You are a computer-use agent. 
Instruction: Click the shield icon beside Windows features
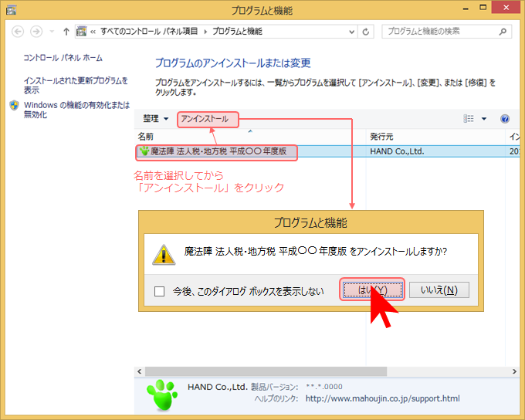tap(15, 105)
